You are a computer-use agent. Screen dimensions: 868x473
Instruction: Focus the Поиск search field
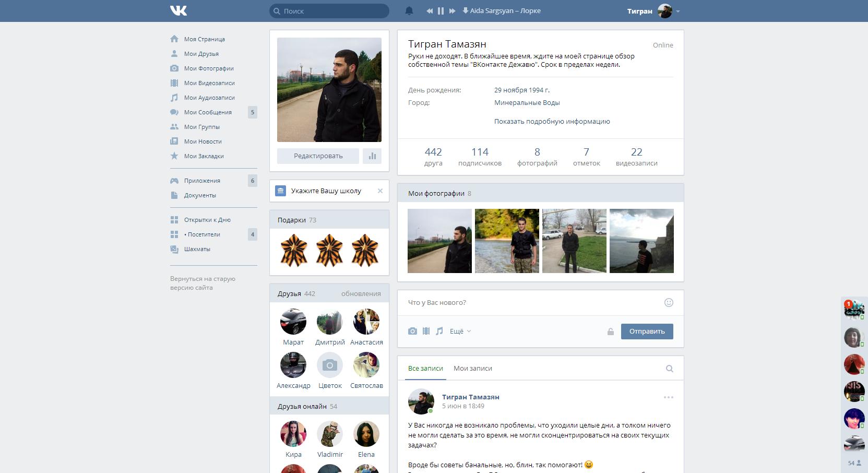pos(329,11)
